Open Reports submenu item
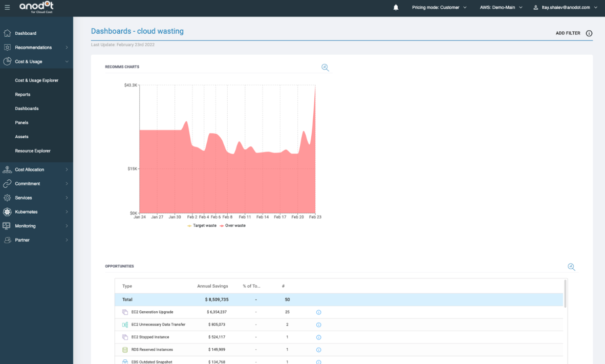Viewport: 605px width, 364px height. [x=23, y=95]
